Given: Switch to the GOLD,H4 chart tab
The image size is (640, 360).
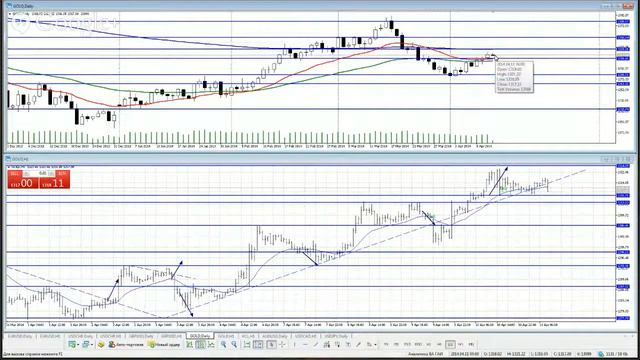Looking at the screenshot, I should 226,336.
